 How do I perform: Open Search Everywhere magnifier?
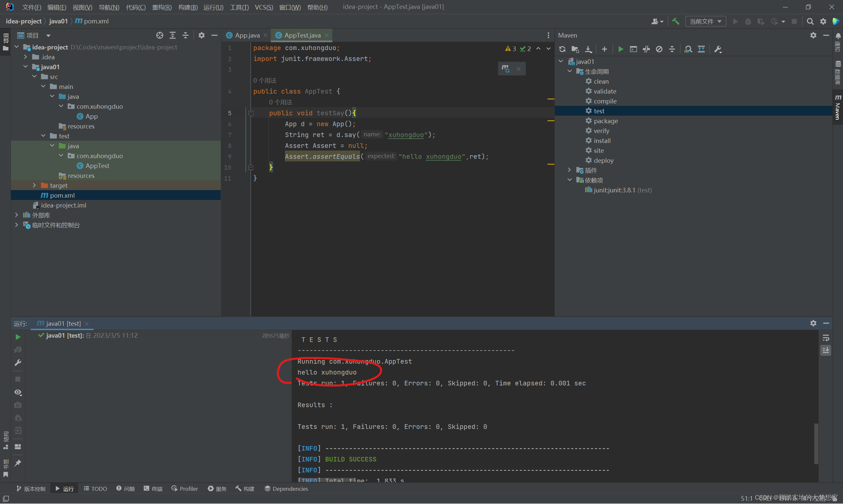[810, 21]
